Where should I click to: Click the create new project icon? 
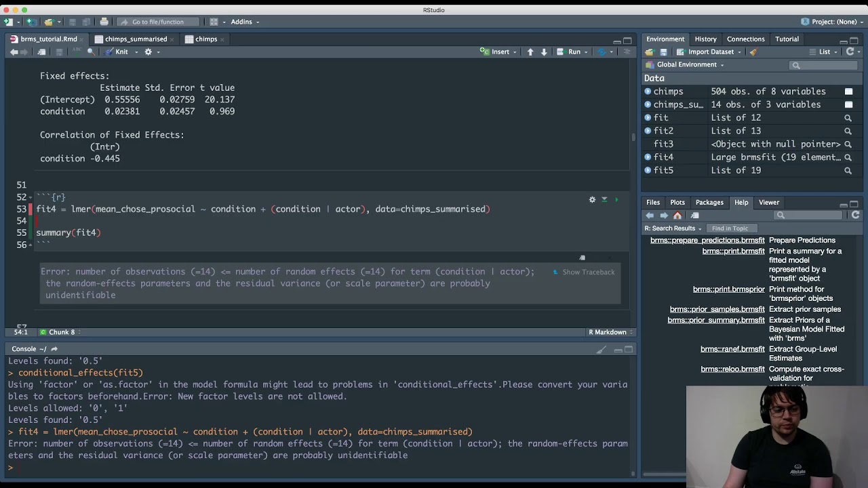pyautogui.click(x=30, y=22)
